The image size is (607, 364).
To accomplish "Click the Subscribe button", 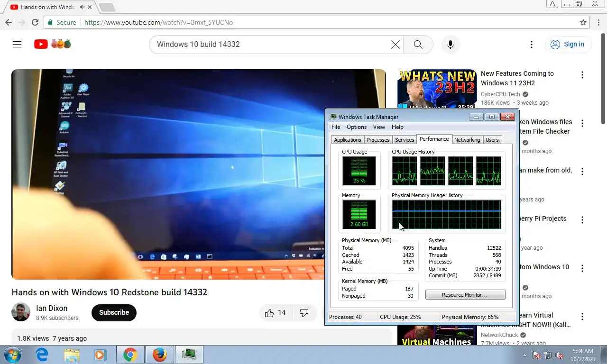I will point(114,312).
